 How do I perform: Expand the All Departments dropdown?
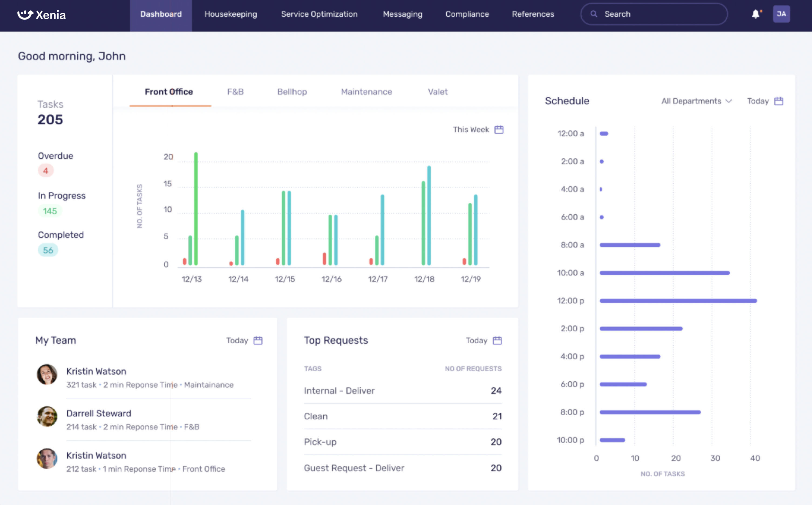pos(697,101)
